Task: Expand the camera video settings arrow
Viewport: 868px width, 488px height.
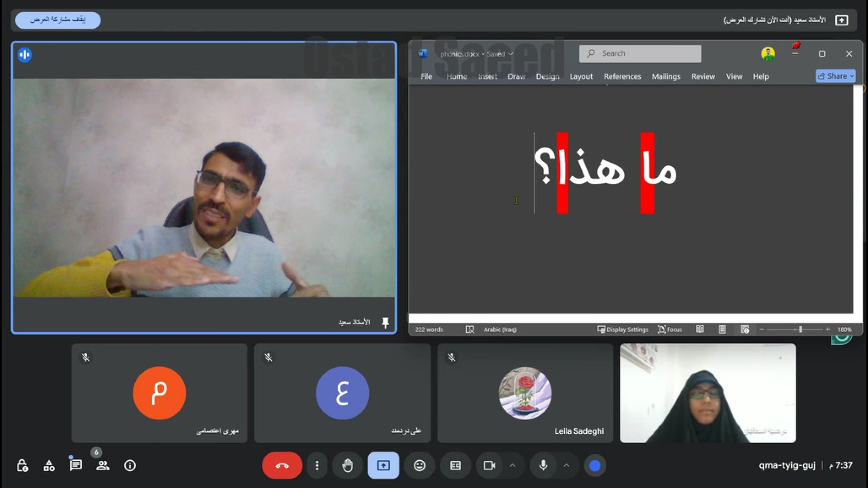Action: click(x=512, y=465)
